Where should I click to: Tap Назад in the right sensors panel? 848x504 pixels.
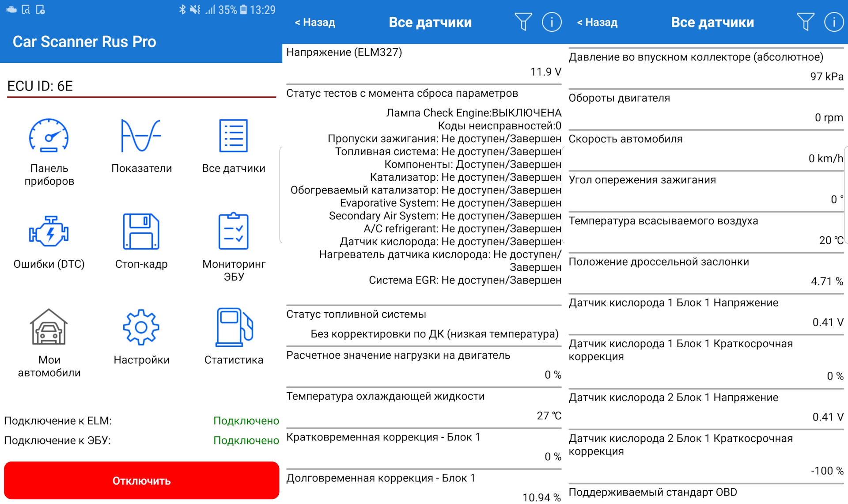coord(597,23)
